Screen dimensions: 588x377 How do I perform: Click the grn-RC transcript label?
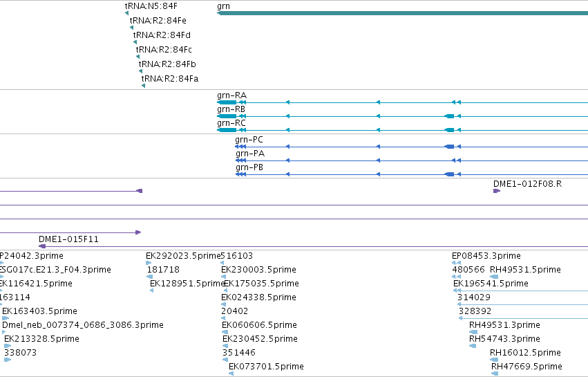[231, 123]
